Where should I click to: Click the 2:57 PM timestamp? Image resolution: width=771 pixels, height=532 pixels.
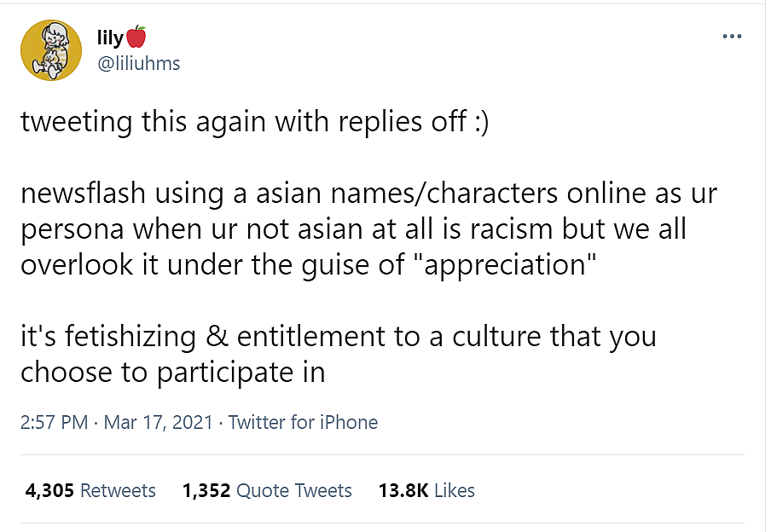[55, 422]
